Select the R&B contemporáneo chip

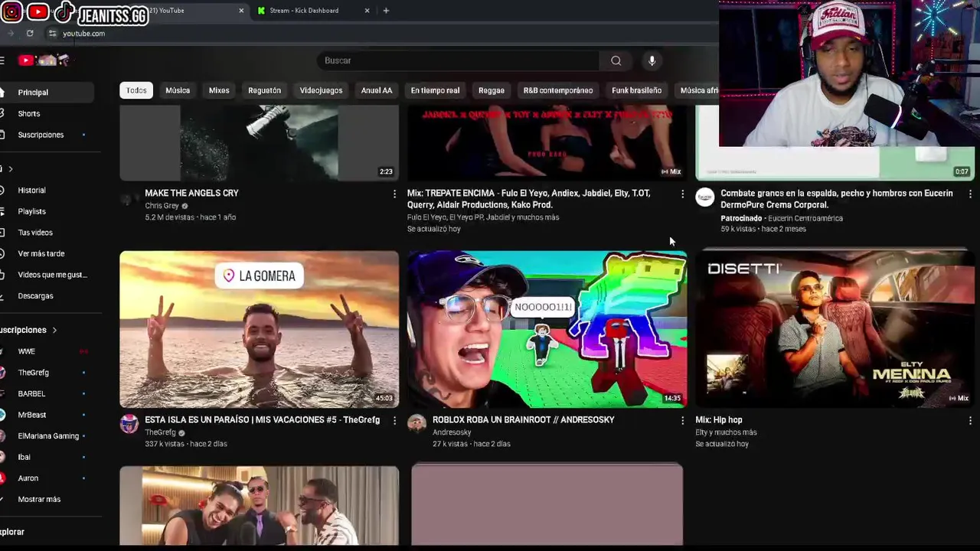pyautogui.click(x=558, y=90)
